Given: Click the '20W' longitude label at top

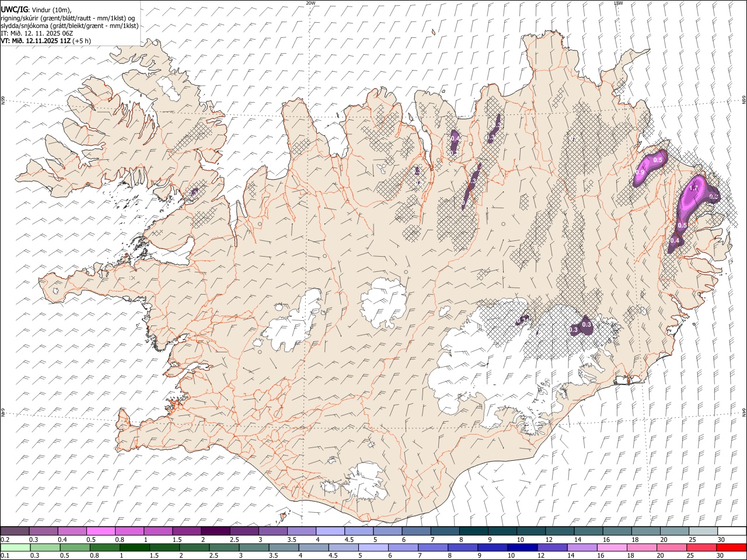Looking at the screenshot, I should [x=310, y=3].
